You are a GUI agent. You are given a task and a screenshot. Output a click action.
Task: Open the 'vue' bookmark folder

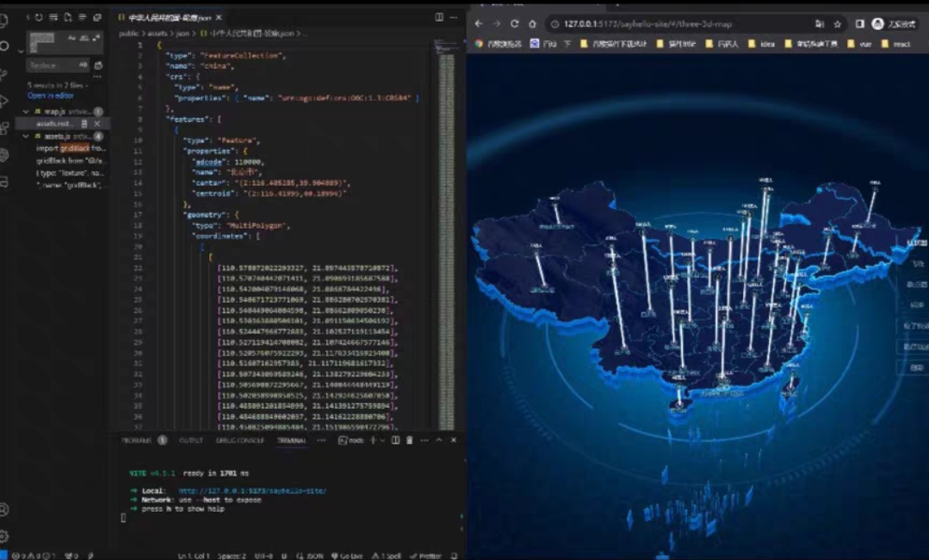pos(860,44)
